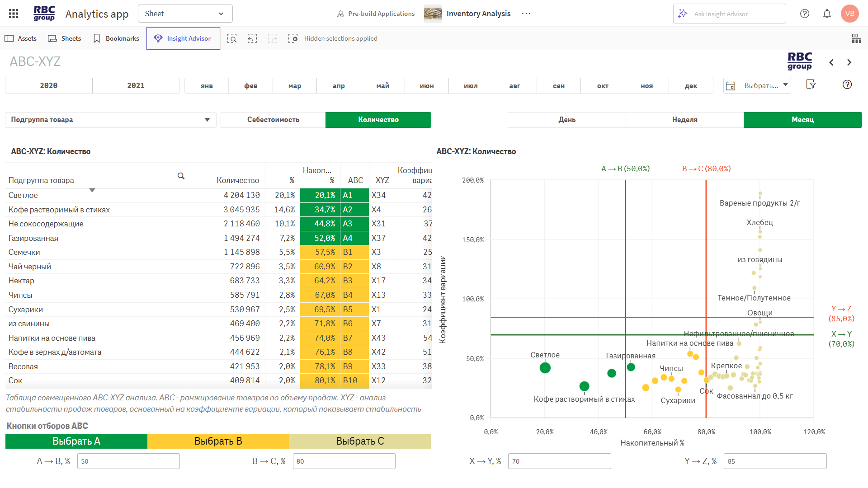Click the smart search selection icon
The width and height of the screenshot is (868, 488).
pos(232,38)
